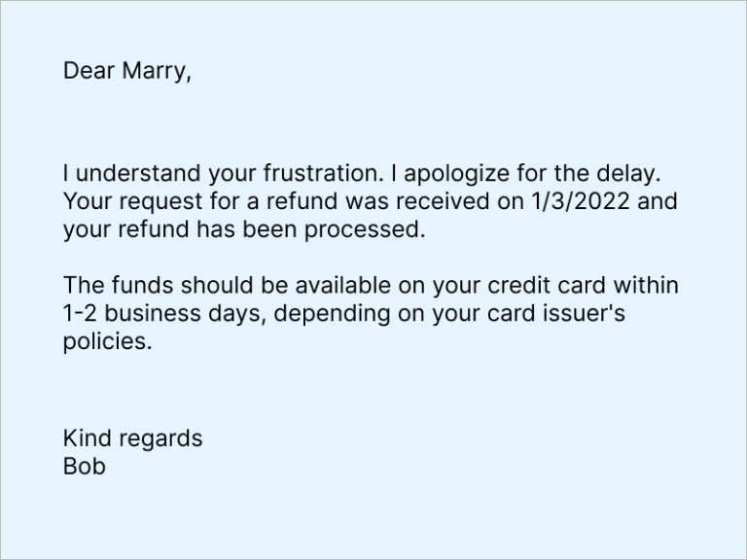Image resolution: width=747 pixels, height=560 pixels.
Task: Click the 'Kind regards' closing line
Action: (x=132, y=438)
